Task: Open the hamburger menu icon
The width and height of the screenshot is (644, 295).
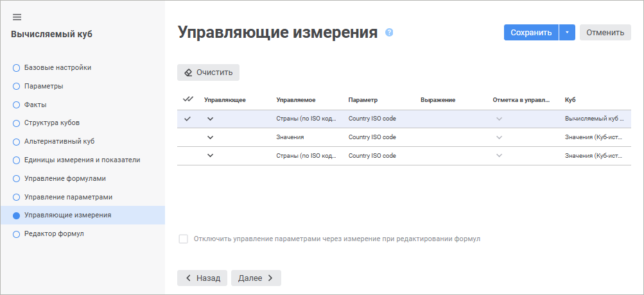Action: [17, 17]
